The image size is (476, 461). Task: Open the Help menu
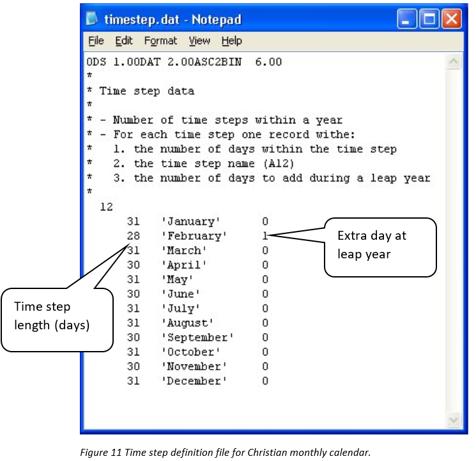click(232, 41)
